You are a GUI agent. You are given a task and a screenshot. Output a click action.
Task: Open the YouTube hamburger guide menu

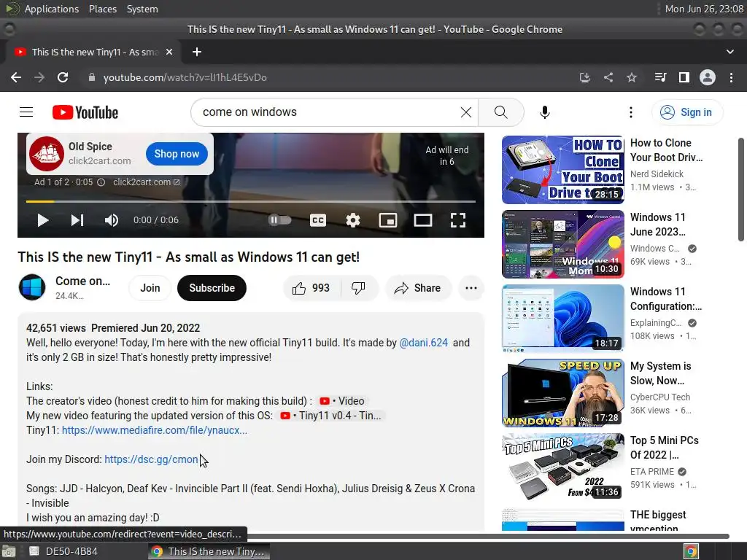pos(26,112)
